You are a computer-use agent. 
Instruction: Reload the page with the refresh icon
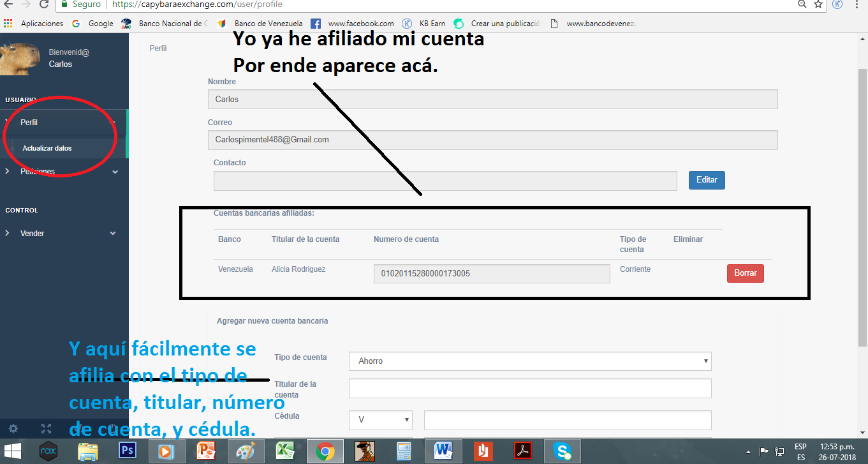[44, 4]
